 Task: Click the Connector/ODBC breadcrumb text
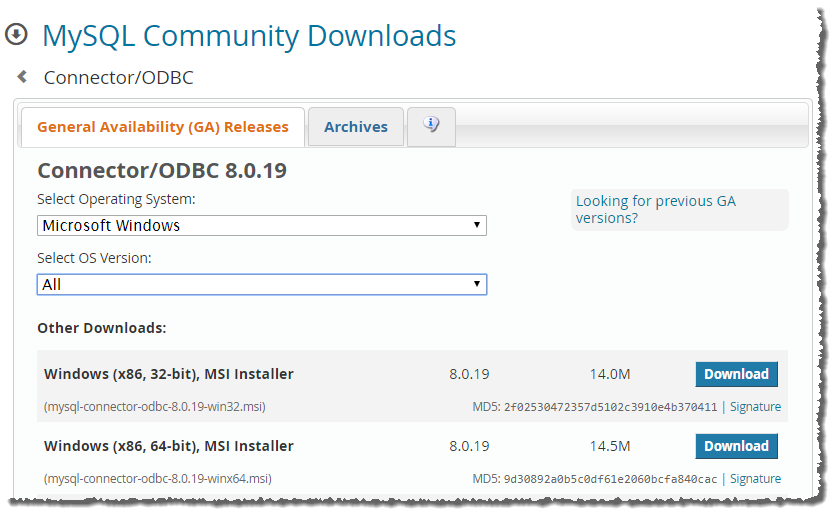coord(119,78)
